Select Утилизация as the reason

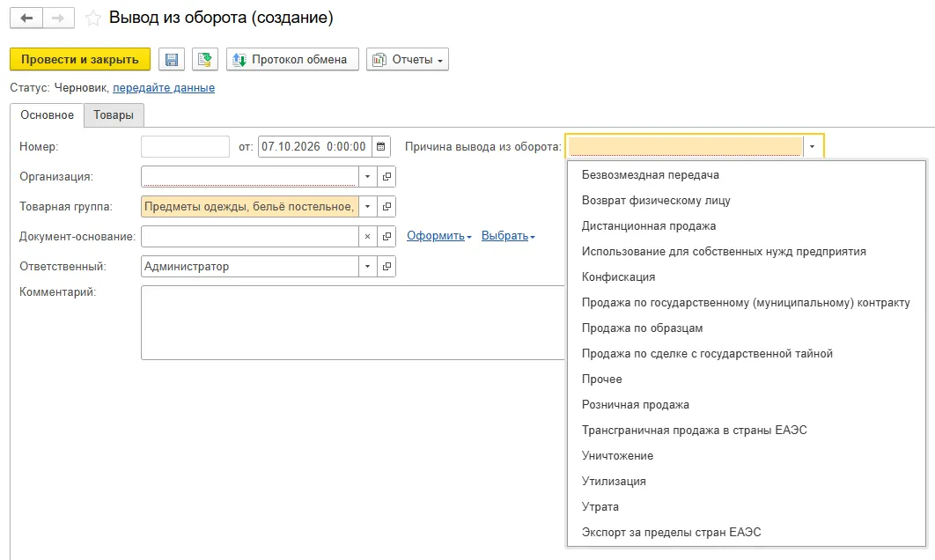tap(614, 482)
